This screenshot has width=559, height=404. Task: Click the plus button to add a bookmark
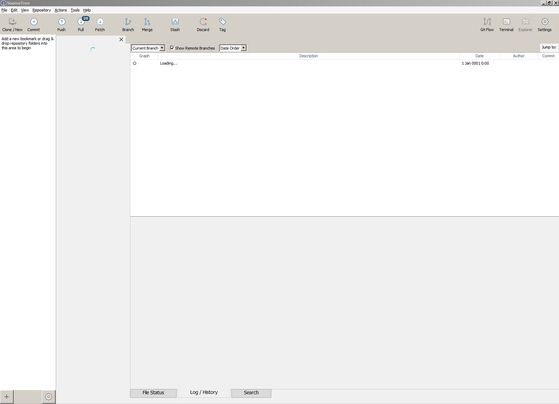(6, 396)
